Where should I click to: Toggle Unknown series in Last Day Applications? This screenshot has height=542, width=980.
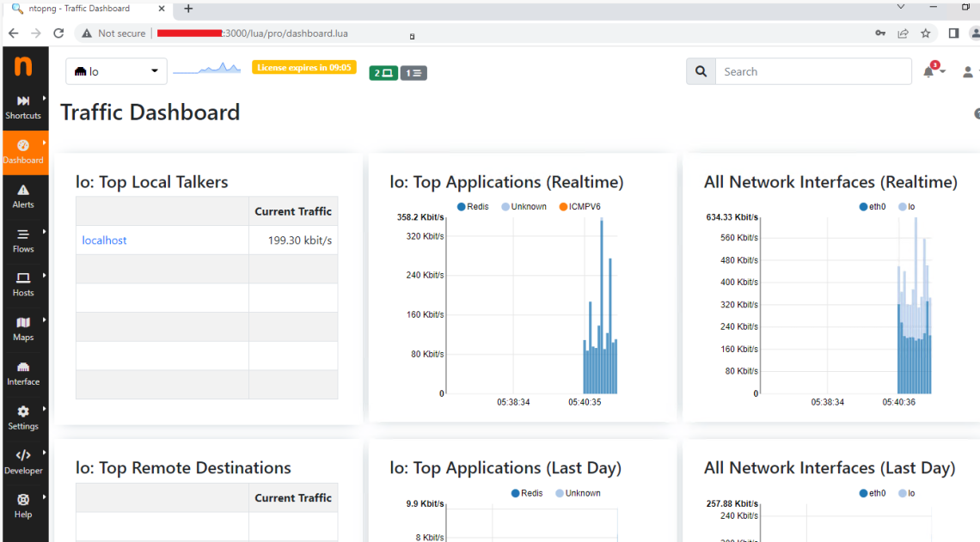coord(579,493)
